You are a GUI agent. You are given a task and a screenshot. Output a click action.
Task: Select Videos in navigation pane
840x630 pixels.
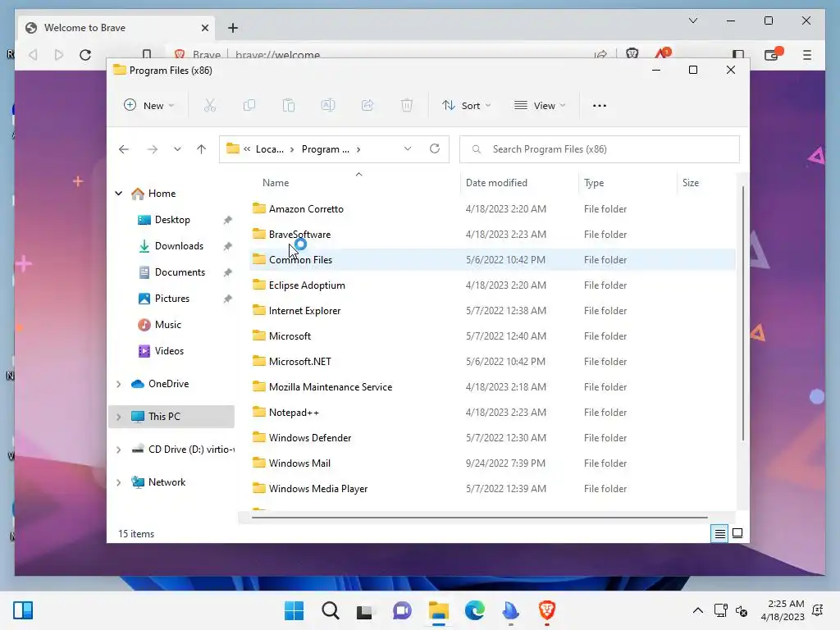coord(169,351)
